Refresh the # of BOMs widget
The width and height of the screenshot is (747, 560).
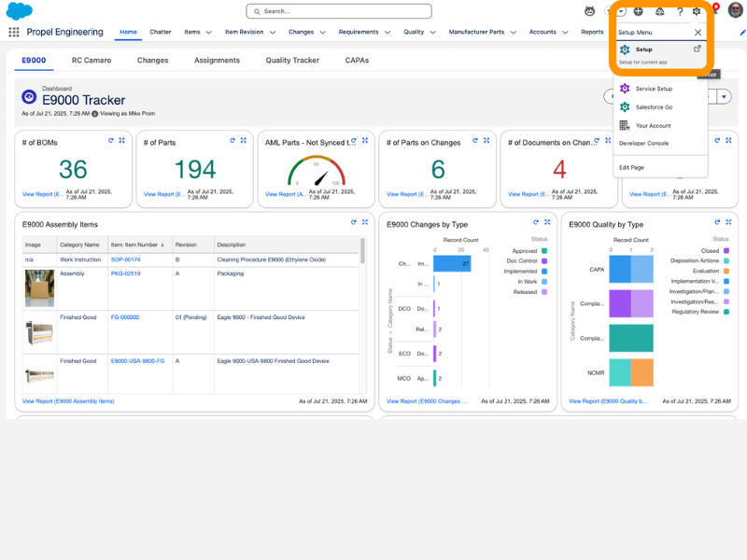coord(110,141)
